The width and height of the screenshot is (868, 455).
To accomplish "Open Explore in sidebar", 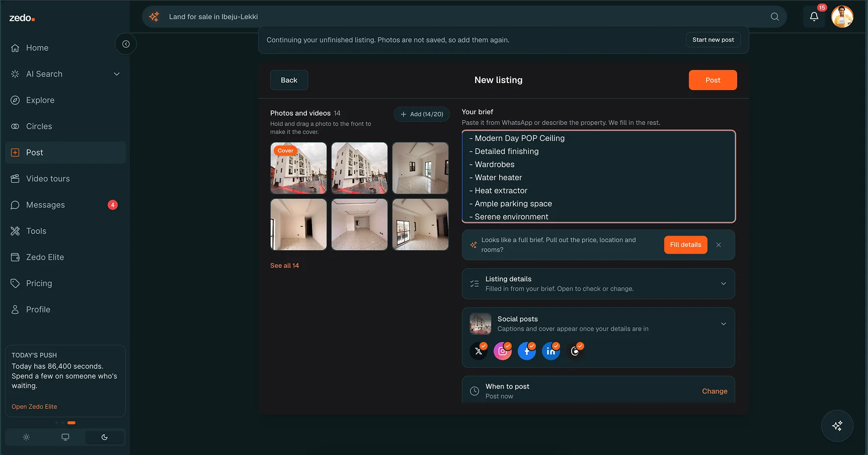I will (65, 100).
